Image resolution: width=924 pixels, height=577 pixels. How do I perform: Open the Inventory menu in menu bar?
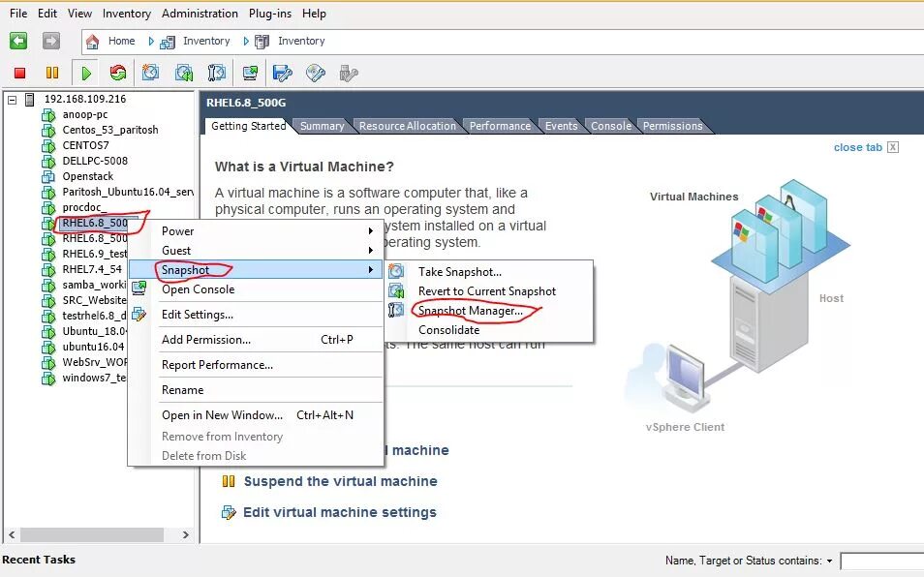pos(127,13)
